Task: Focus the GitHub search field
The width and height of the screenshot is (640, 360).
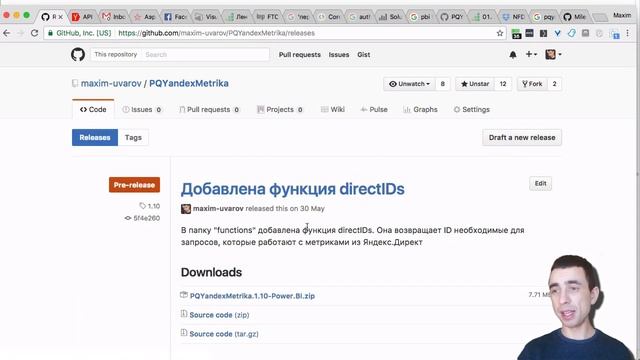Action: tap(204, 54)
